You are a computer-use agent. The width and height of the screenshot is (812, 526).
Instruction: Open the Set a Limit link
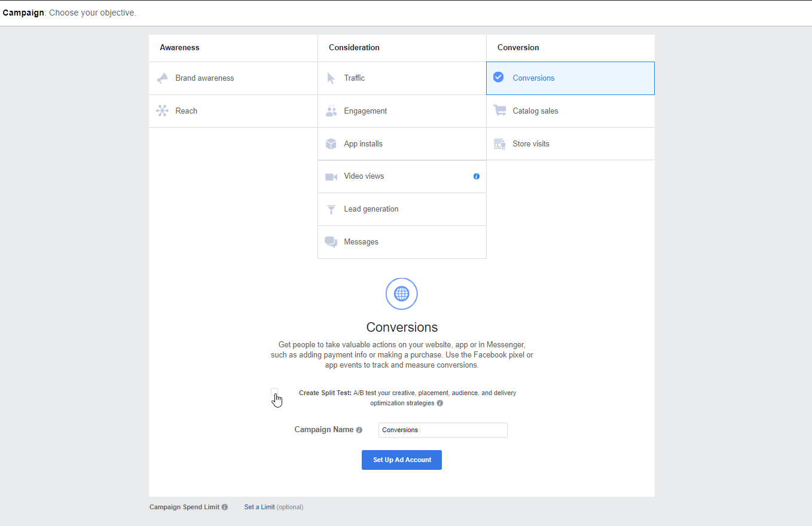pos(260,507)
